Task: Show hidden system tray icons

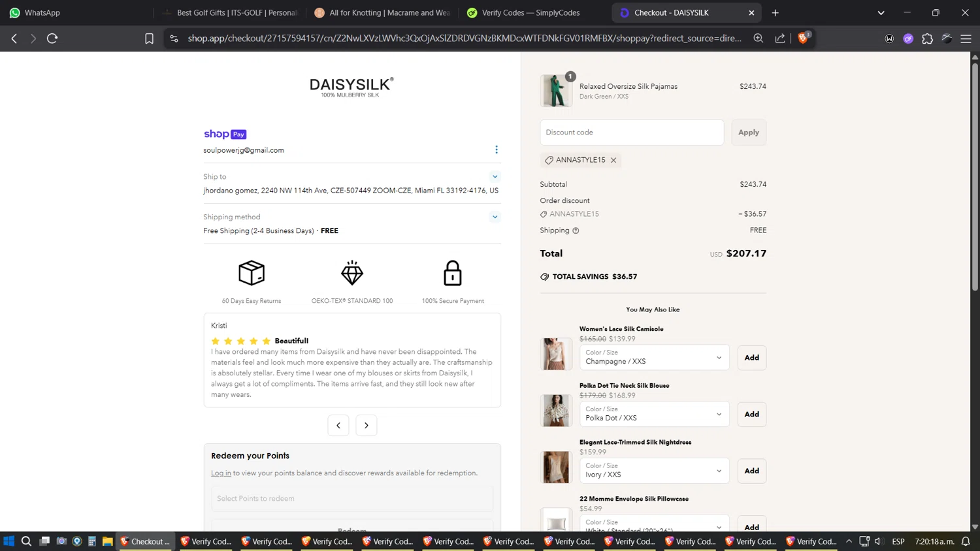Action: click(x=849, y=541)
